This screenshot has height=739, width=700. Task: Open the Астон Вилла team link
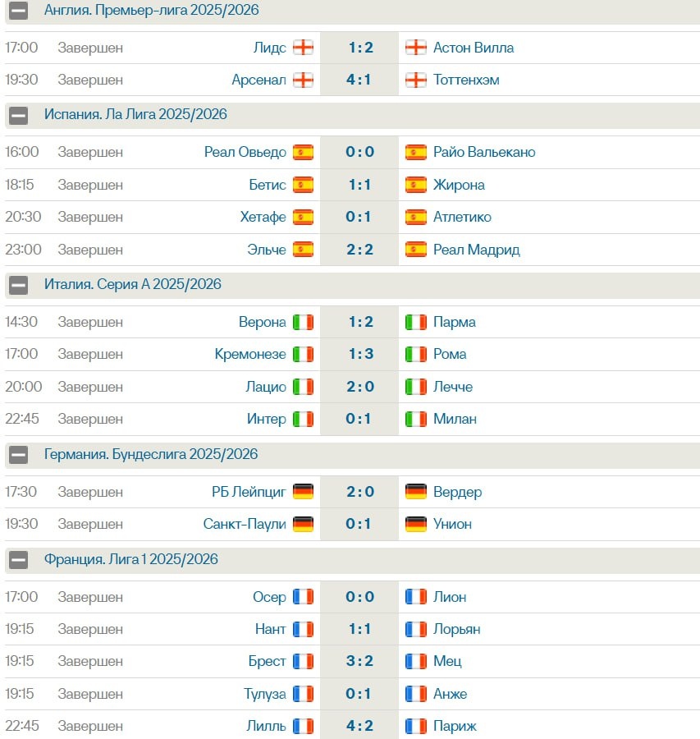pos(474,48)
